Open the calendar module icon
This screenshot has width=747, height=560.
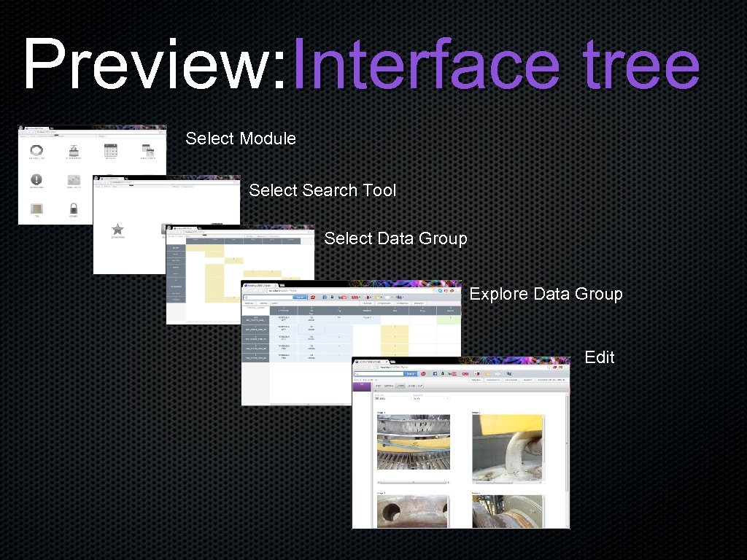[x=110, y=151]
